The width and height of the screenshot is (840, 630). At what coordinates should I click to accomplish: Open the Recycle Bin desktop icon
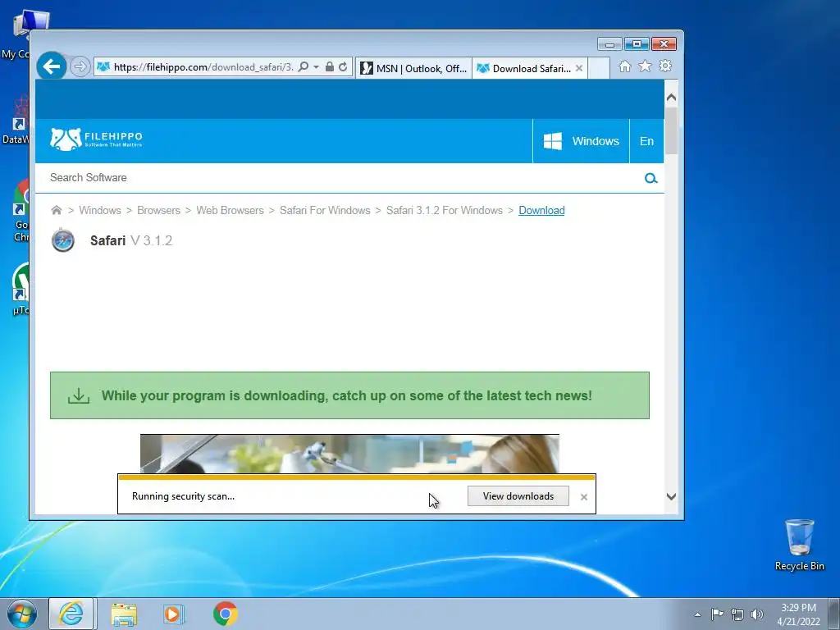[x=799, y=545]
